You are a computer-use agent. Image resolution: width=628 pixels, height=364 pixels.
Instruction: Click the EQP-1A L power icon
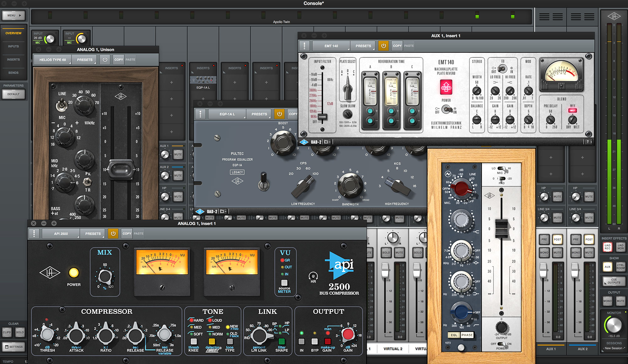click(279, 114)
